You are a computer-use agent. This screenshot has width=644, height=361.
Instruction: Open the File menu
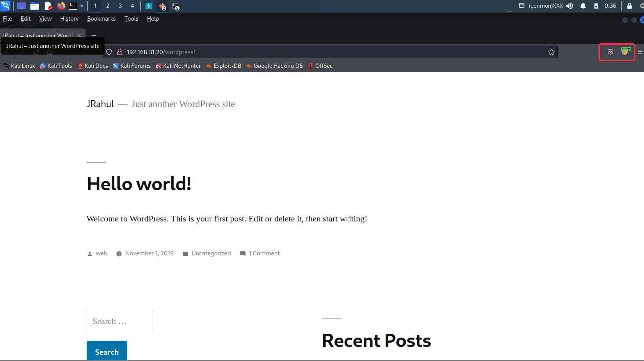[7, 19]
